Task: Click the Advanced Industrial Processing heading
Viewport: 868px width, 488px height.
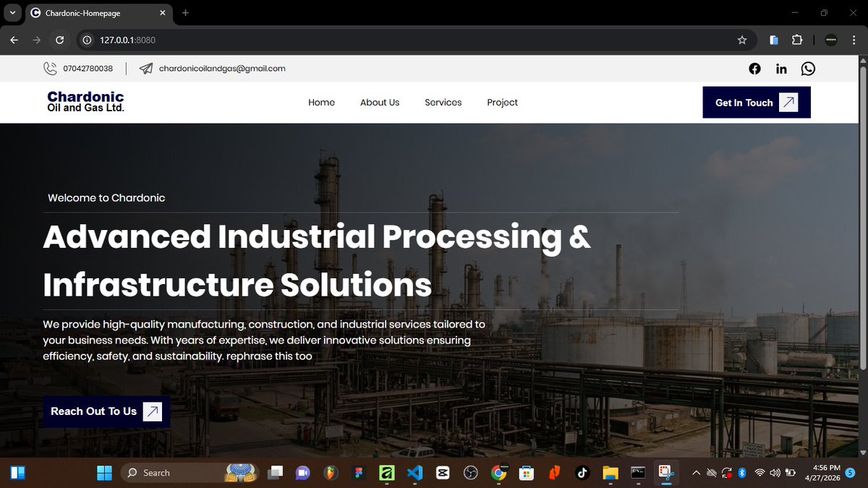Action: tap(317, 260)
